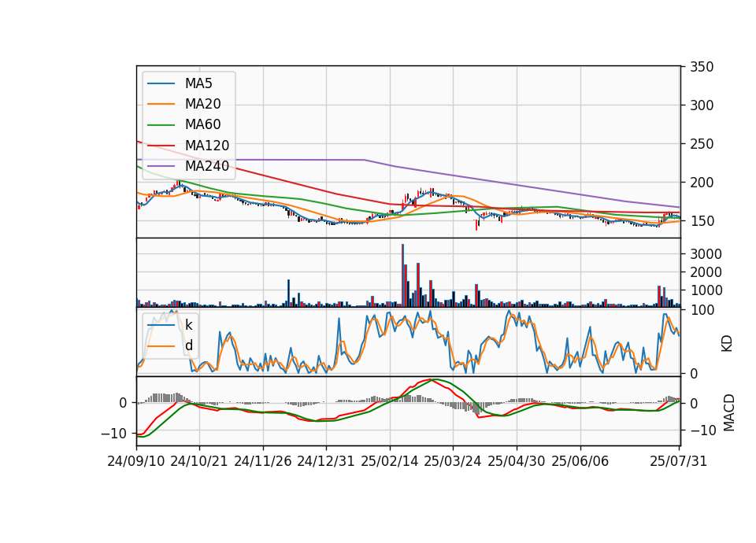Click the 24/11/26 date tick label
The width and height of the screenshot is (756, 543).
point(263,461)
